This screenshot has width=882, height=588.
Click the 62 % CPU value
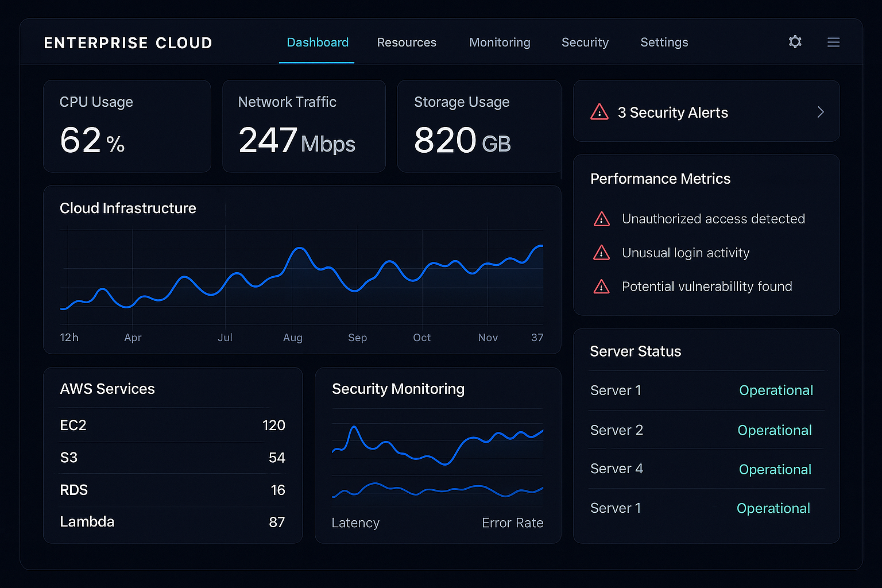click(x=92, y=141)
